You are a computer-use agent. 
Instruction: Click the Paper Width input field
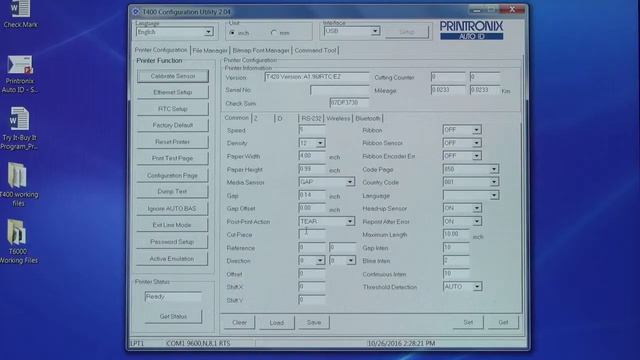[312, 156]
